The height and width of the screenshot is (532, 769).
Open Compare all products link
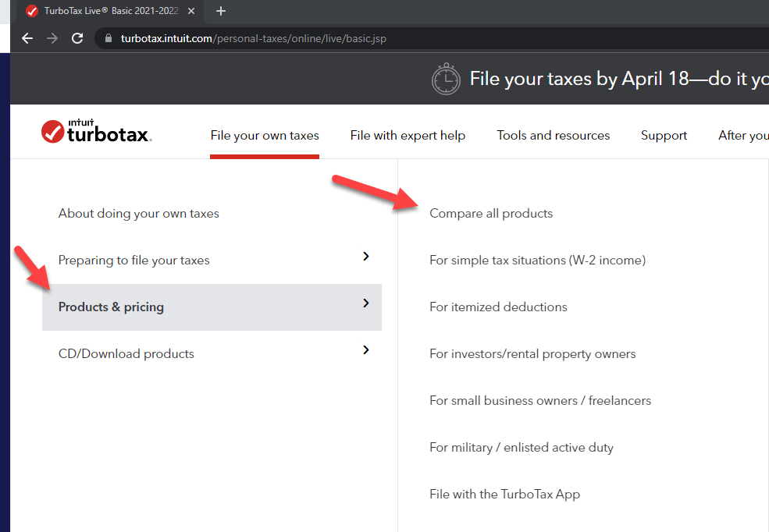[x=491, y=214]
